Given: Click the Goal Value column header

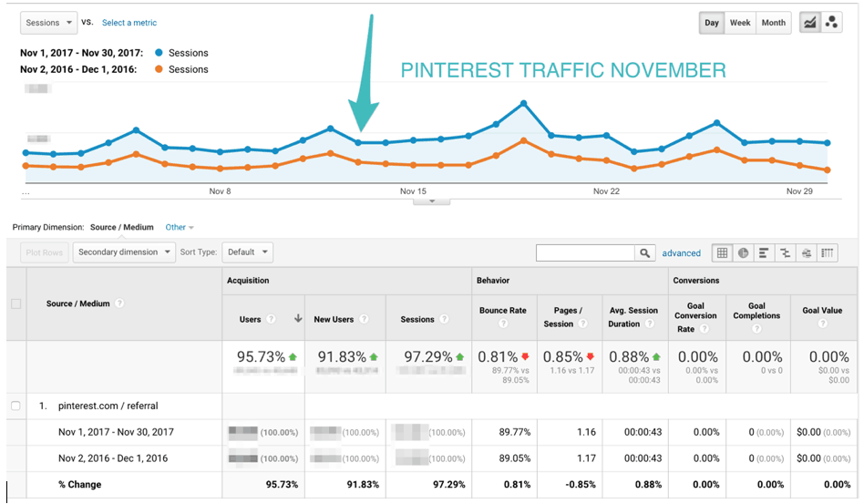Looking at the screenshot, I should [822, 310].
